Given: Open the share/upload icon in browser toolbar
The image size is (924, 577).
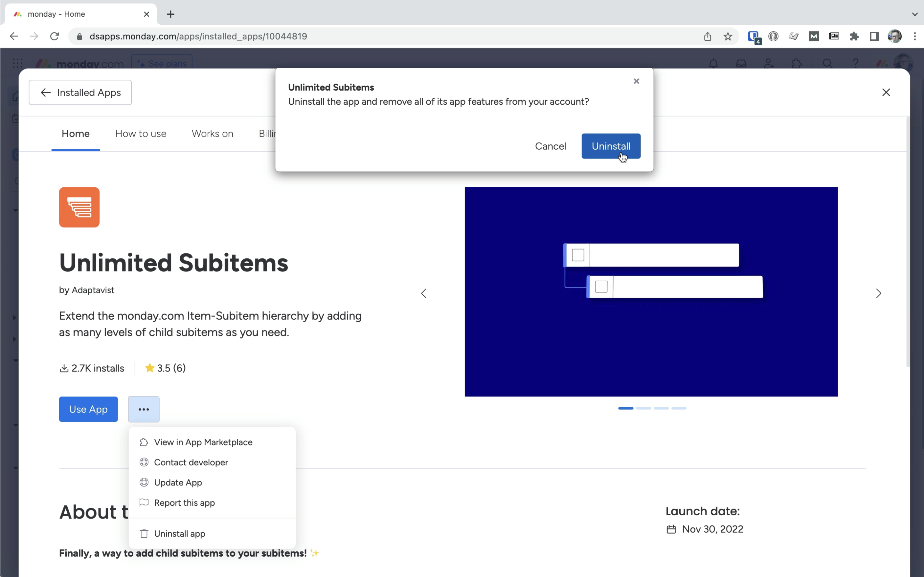Looking at the screenshot, I should click(x=707, y=36).
